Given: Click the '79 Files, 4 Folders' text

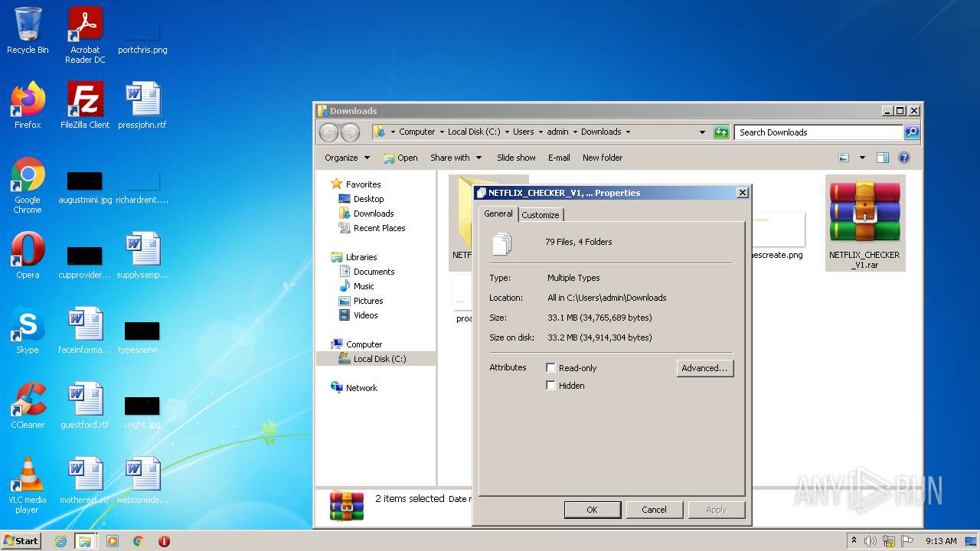Looking at the screenshot, I should (x=578, y=242).
